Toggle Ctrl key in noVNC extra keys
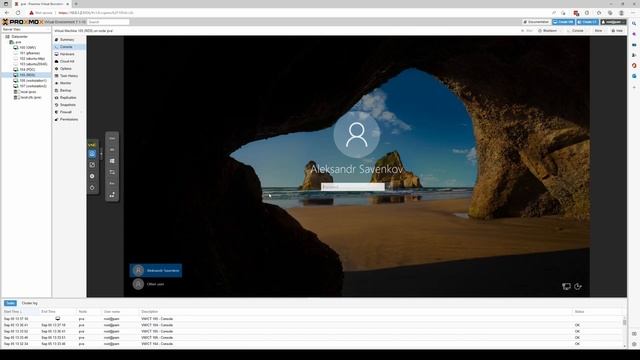This screenshot has width=640, height=360. (112, 138)
